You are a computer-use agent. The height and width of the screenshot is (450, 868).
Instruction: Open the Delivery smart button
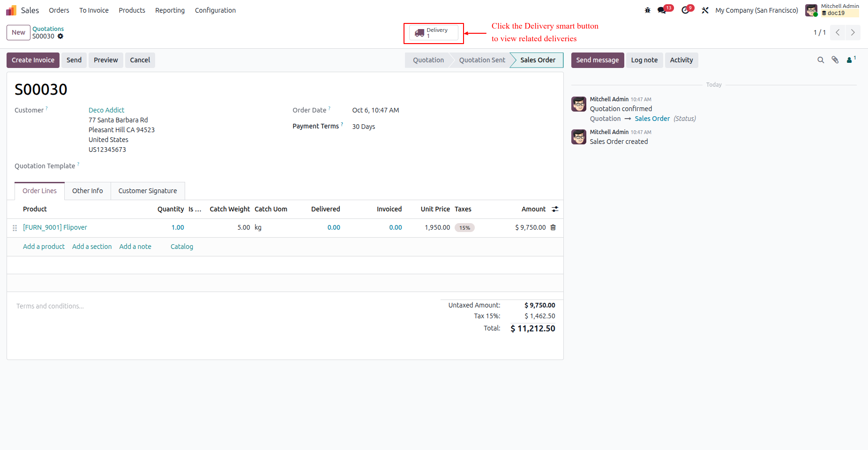point(434,33)
